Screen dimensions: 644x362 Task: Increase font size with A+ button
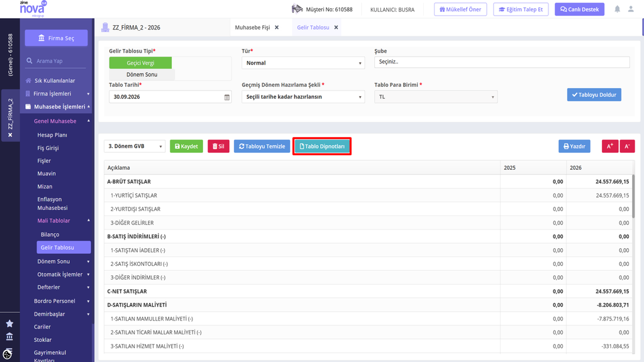(x=610, y=146)
